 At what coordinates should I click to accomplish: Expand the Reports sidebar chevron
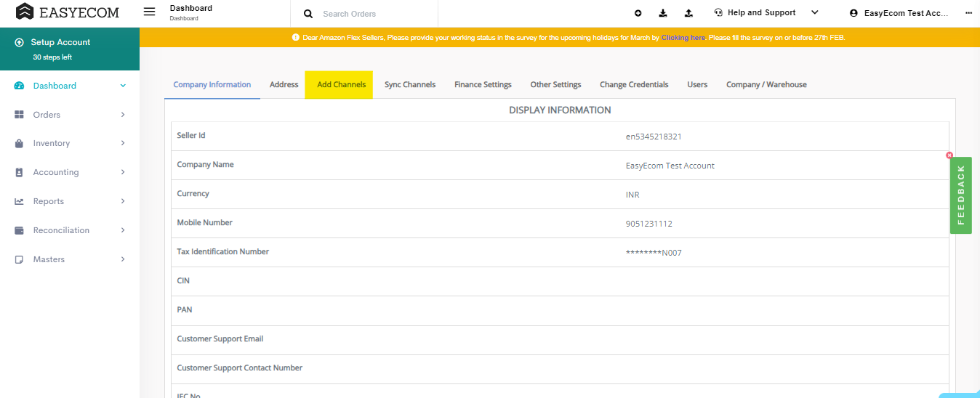123,201
